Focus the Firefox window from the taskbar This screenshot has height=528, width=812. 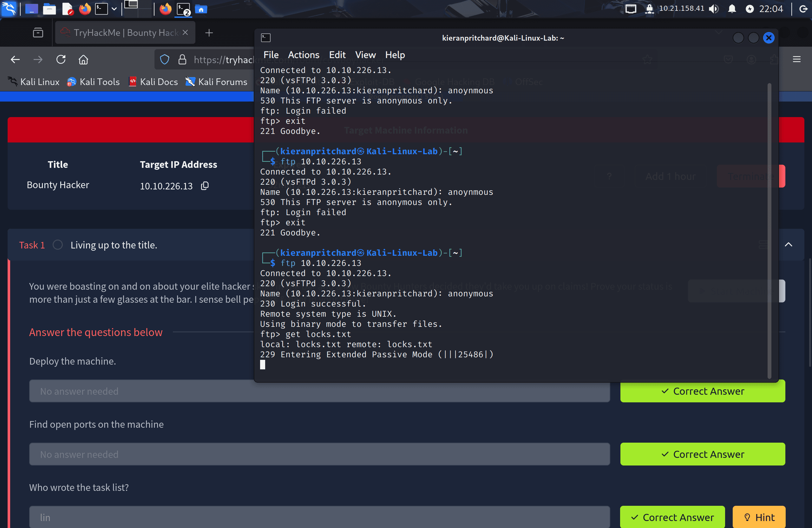tap(166, 9)
